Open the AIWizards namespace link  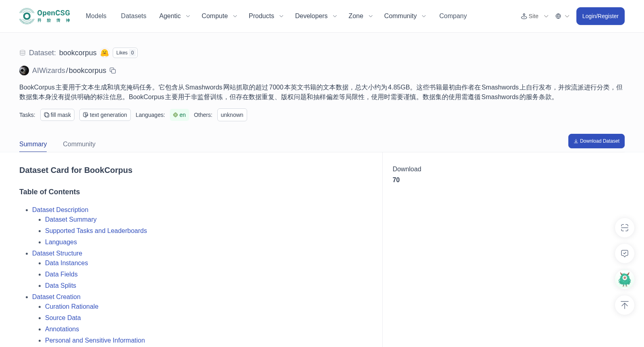[x=49, y=71]
